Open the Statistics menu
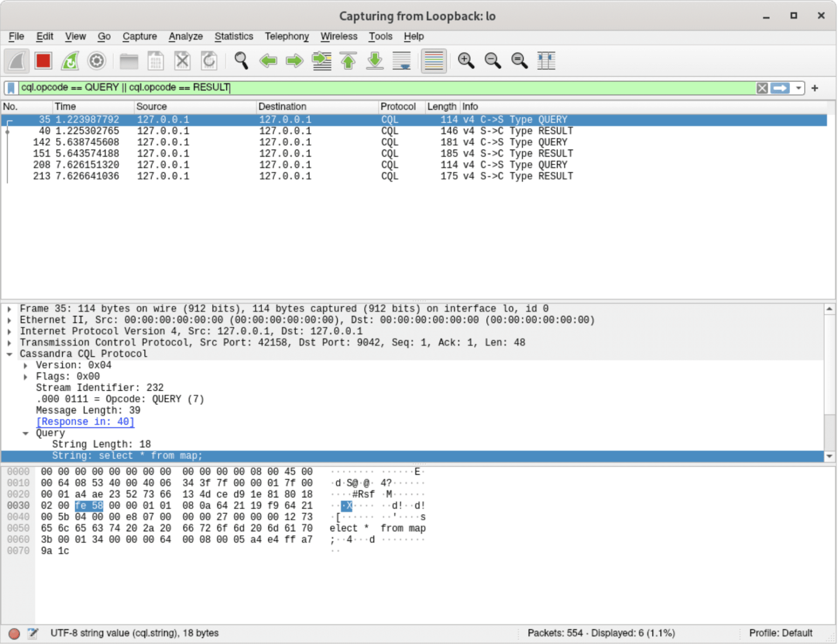Image resolution: width=838 pixels, height=644 pixels. click(x=234, y=37)
